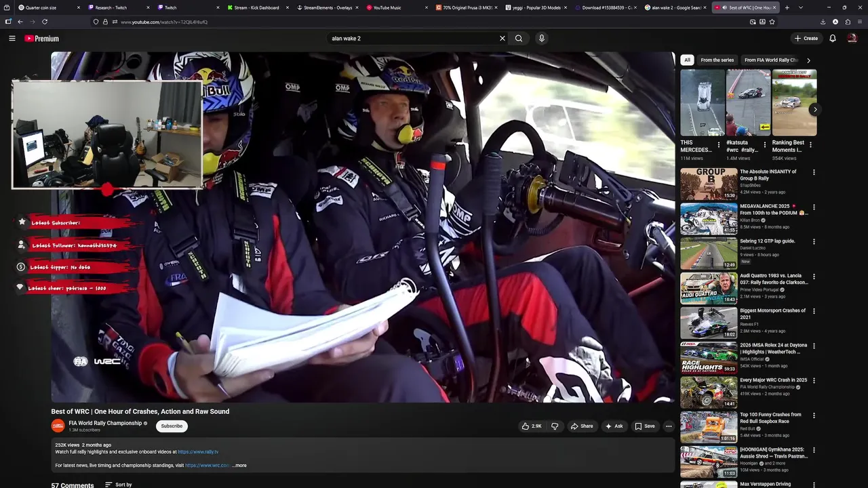The image size is (868, 488).
Task: Open YouTube notifications bell
Action: pos(832,39)
